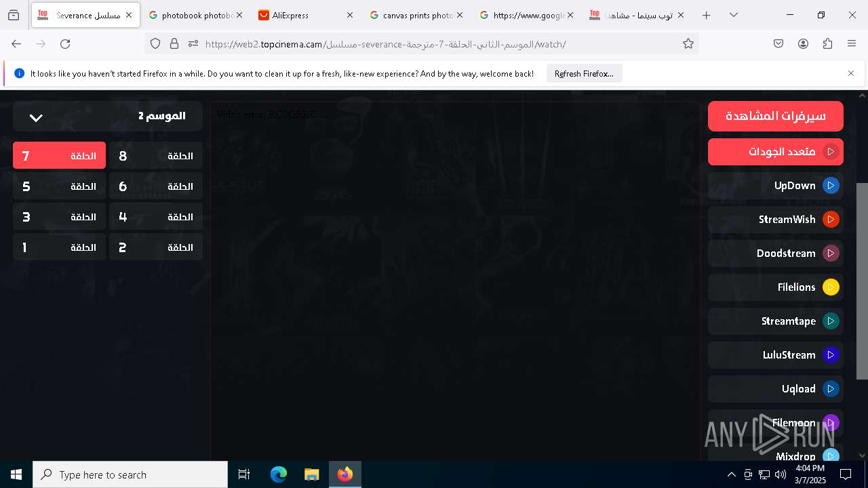Screen dimensions: 868x488
Task: Select the Severance مسلسل tab
Action: [85, 15]
